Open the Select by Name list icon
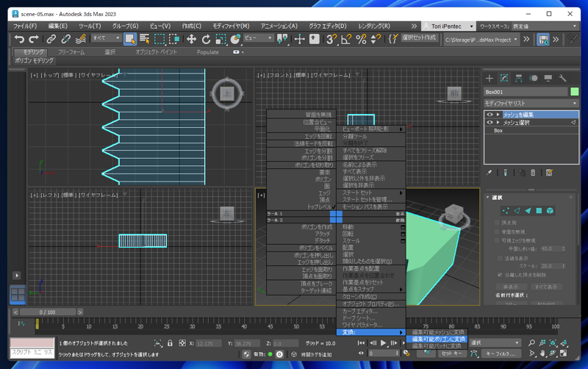Viewport: 588px width, 369px height. click(x=144, y=39)
